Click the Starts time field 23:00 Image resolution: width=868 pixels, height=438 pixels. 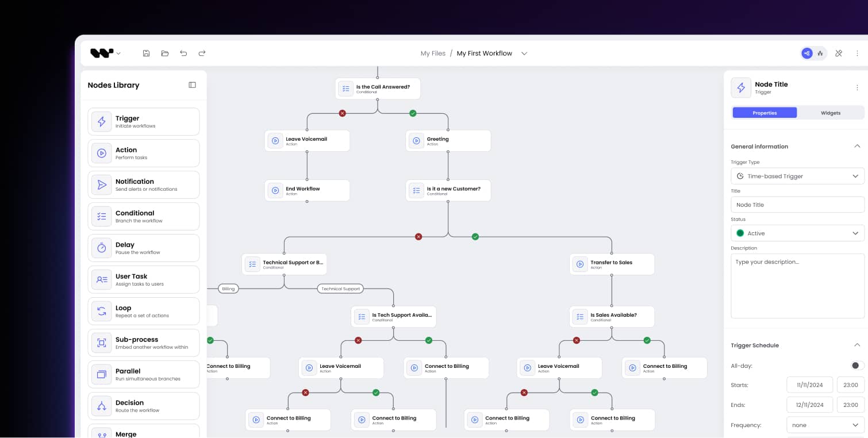851,385
